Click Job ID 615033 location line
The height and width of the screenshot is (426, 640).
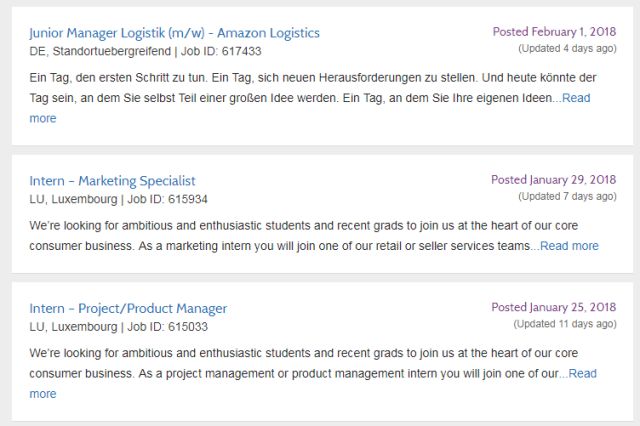(x=118, y=327)
